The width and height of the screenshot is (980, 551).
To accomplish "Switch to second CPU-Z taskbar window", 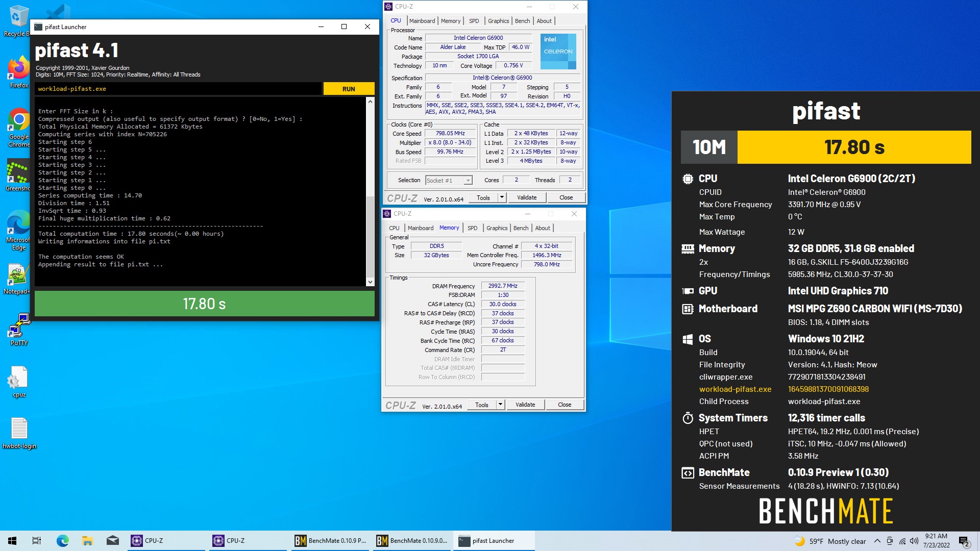I will pos(249,541).
